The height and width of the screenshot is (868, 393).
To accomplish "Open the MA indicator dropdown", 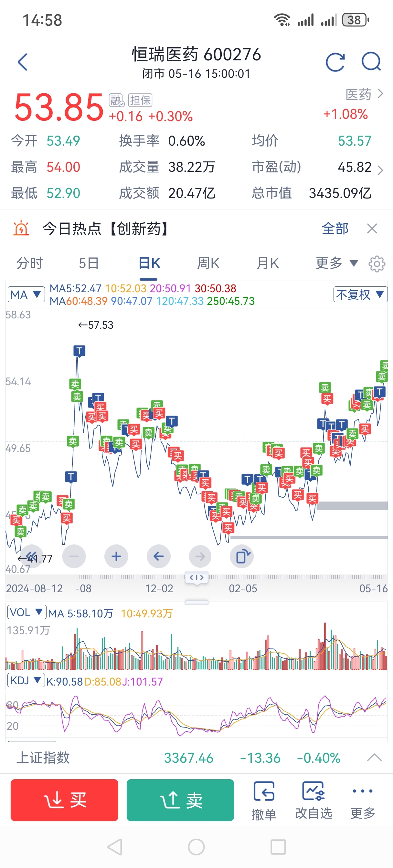I will coord(26,294).
